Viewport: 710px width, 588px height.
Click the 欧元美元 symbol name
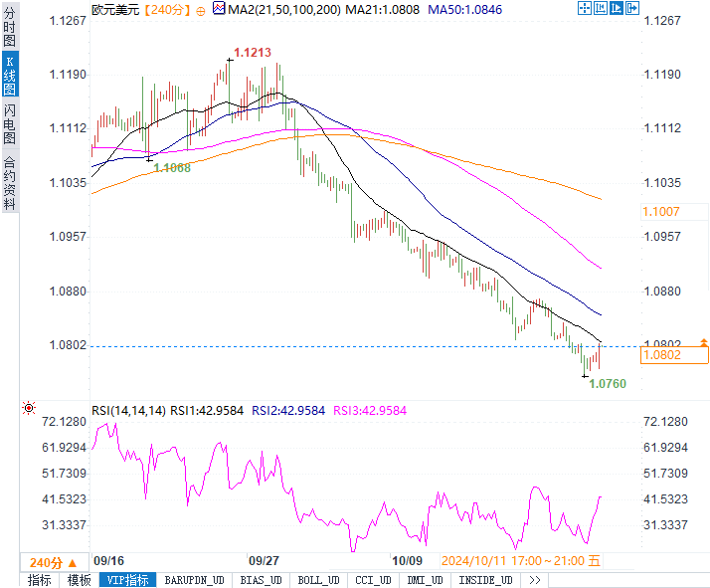[x=115, y=10]
